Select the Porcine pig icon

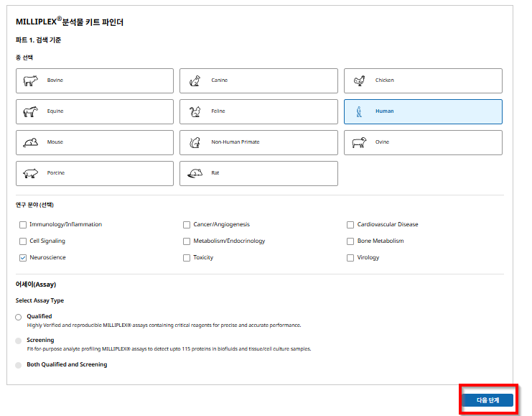(x=30, y=173)
